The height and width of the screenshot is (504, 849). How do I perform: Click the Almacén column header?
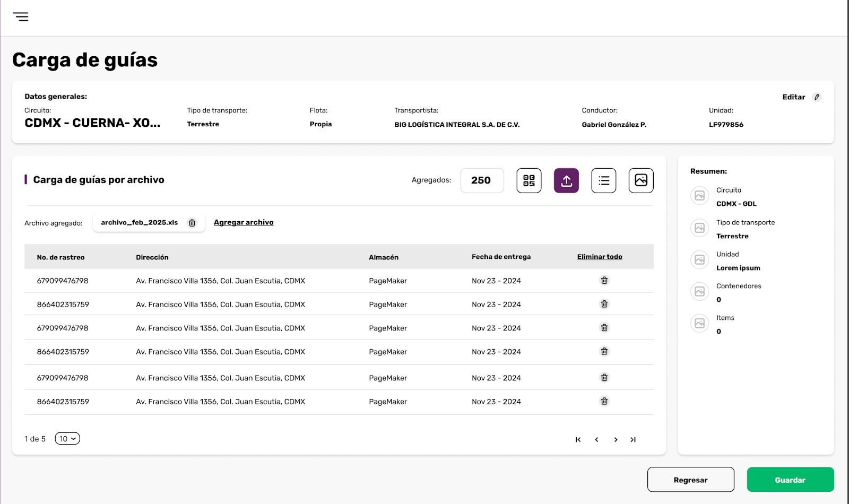[384, 257]
